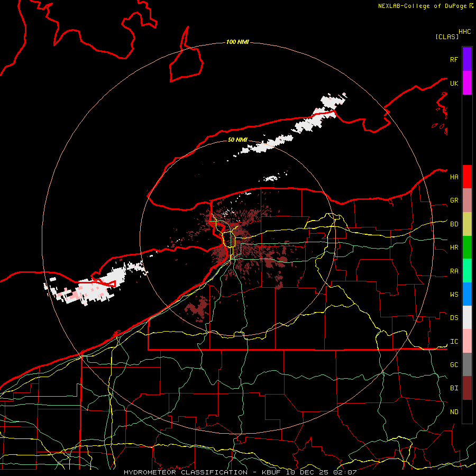The height and width of the screenshot is (476, 476).
Task: Click the GR salmon legend swatch
Action: click(x=467, y=200)
